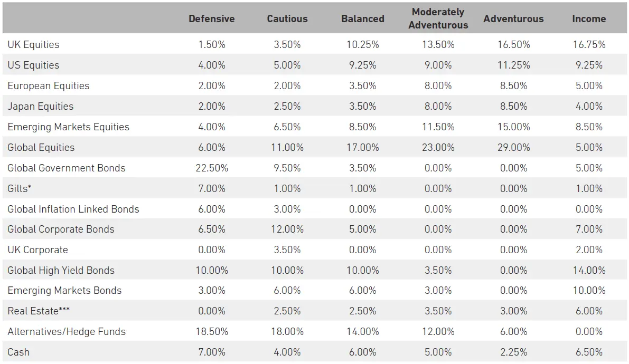Click the Balanced column header
Image resolution: width=629 pixels, height=364 pixels.
[362, 18]
